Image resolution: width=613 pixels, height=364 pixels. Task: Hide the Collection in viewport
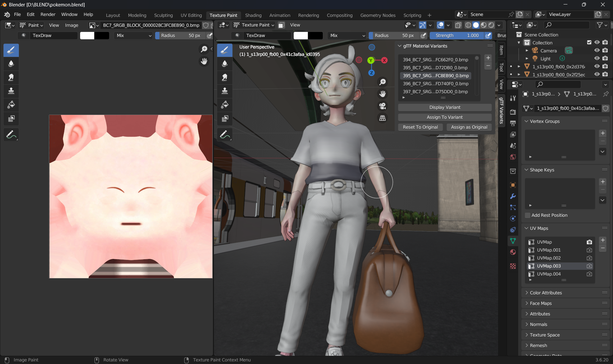pyautogui.click(x=597, y=42)
